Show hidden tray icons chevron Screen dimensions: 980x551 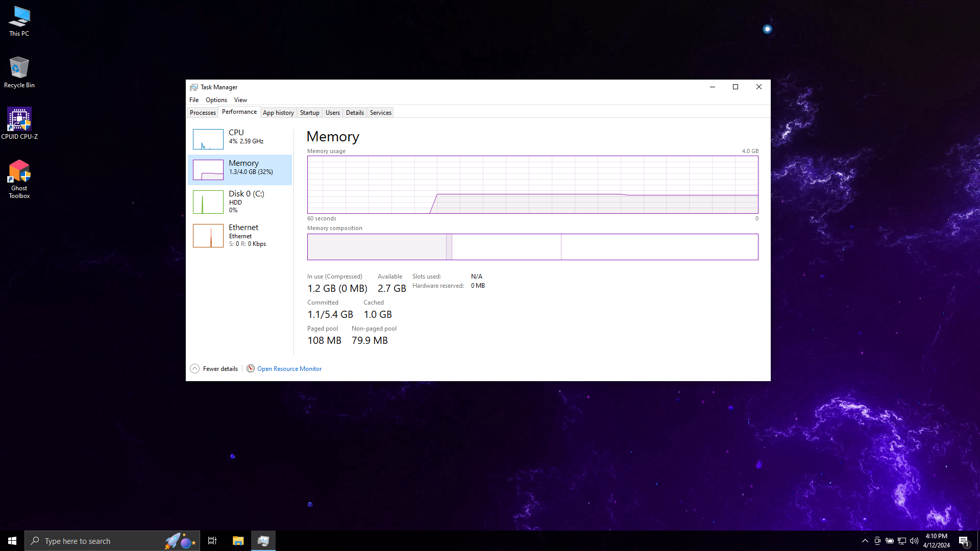[x=865, y=541]
